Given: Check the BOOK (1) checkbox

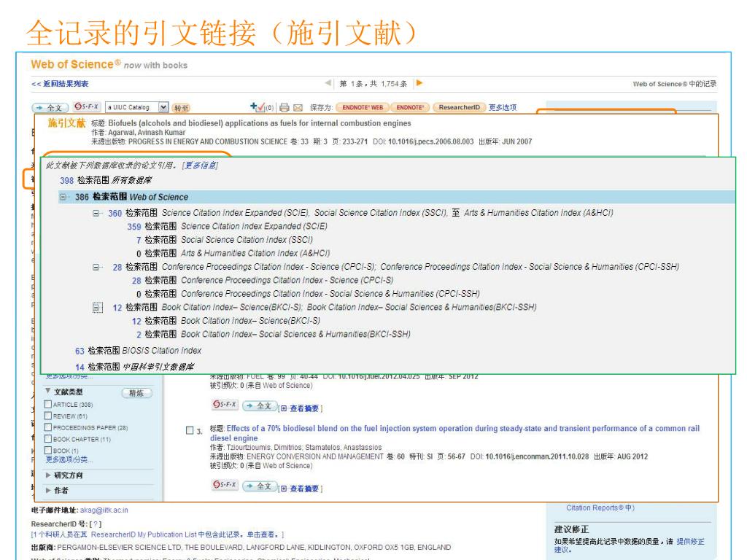Looking at the screenshot, I should coord(47,450).
